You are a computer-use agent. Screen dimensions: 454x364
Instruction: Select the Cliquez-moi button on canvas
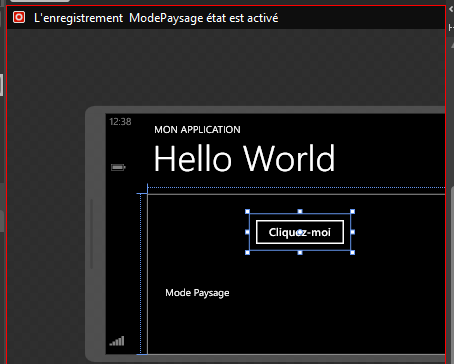coord(300,232)
